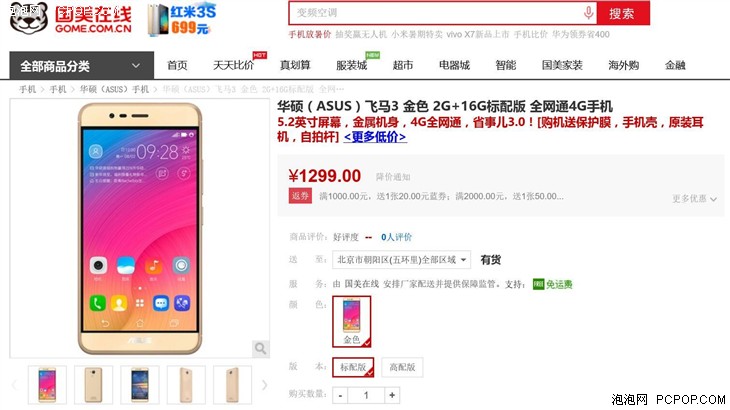Expand the 全部商品分类 category dropdown
Image resolution: width=730 pixels, height=410 pixels.
(81, 66)
